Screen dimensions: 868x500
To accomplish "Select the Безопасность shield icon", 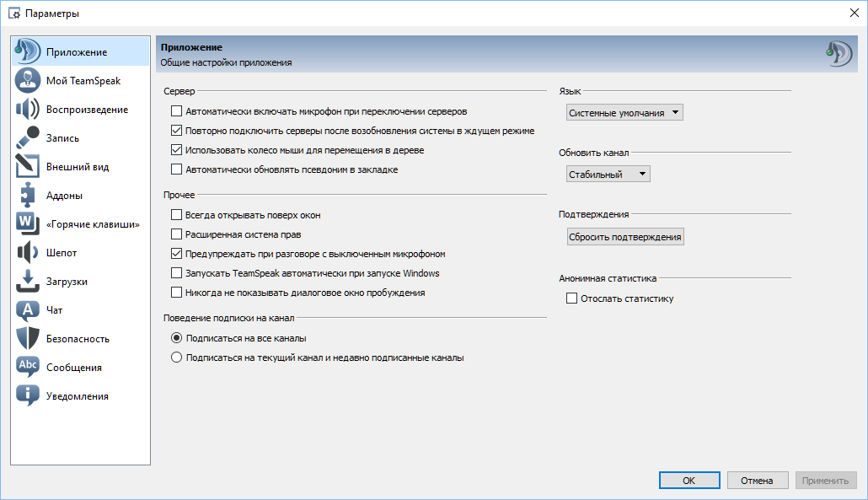I will click(28, 338).
